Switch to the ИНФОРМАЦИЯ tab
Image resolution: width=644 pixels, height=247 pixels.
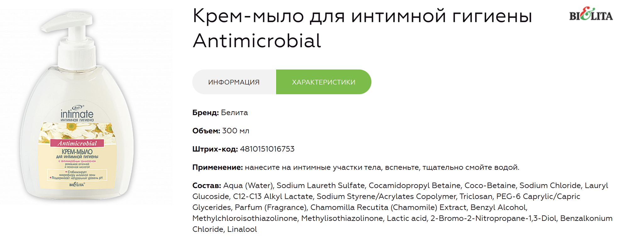click(x=234, y=82)
